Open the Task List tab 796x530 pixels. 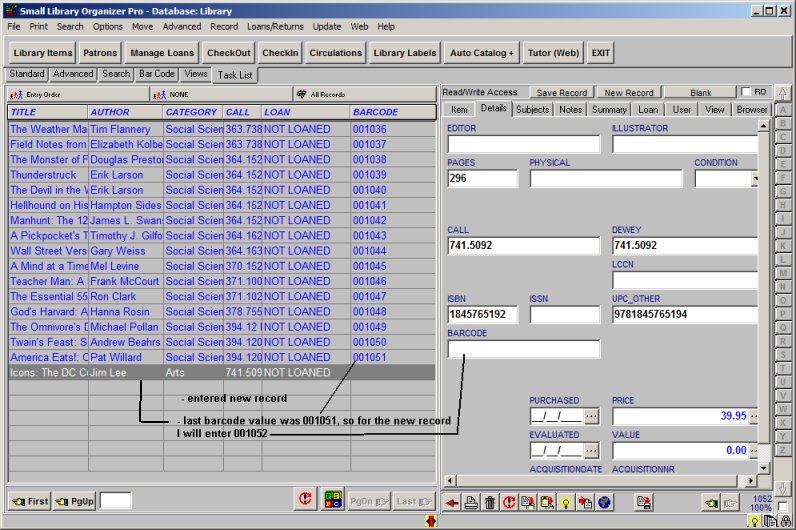235,75
